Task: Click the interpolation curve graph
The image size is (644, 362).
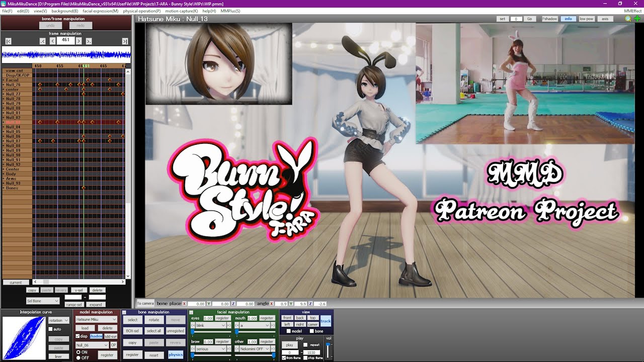Action: [x=24, y=337]
